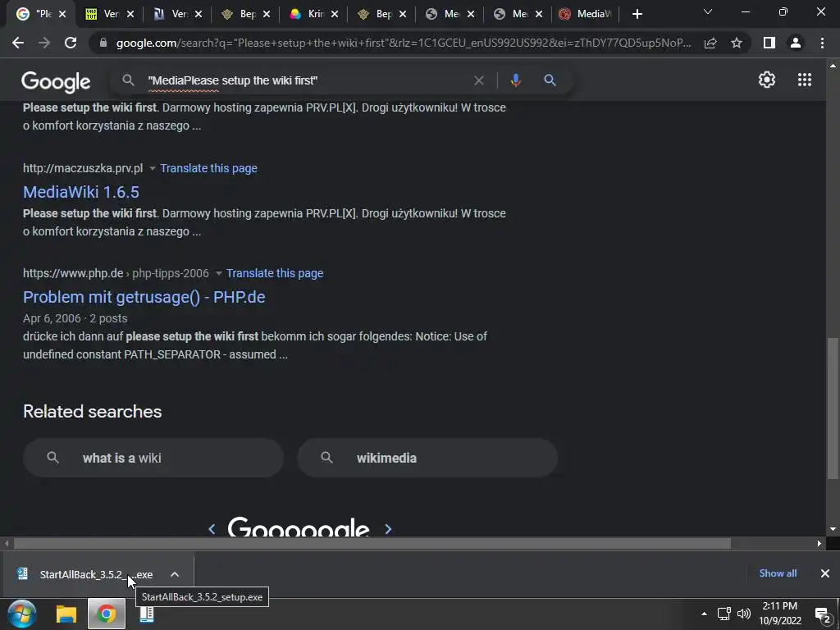Open Chrome profile menu
Screen dimensions: 840x630
[796, 43]
